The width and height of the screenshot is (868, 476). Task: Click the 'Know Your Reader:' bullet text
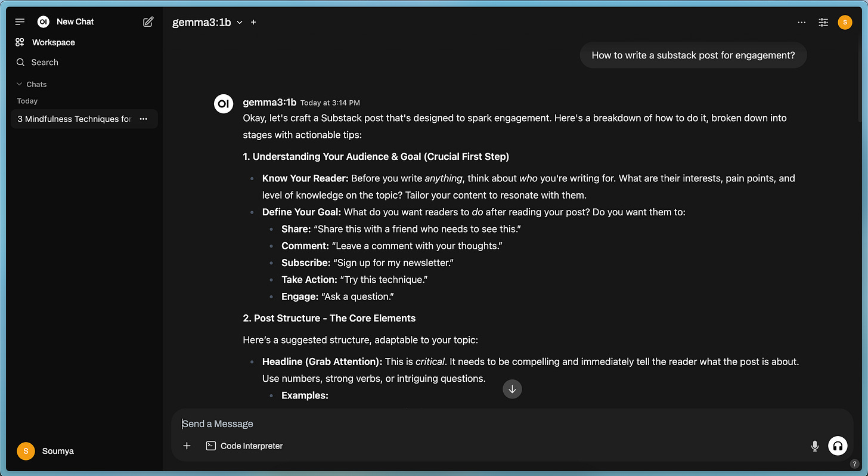coord(305,178)
